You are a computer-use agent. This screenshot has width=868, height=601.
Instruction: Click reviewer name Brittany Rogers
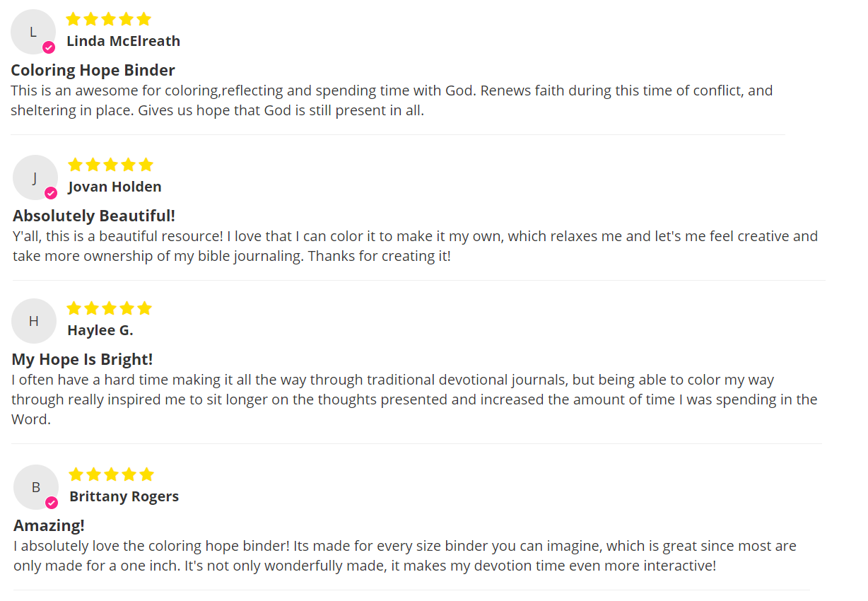click(124, 496)
